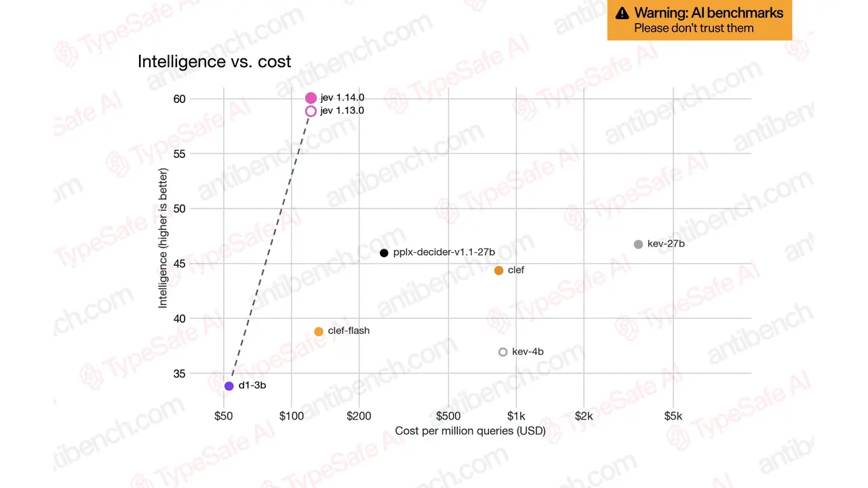This screenshot has width=868, height=488.
Task: Click the 'pplx-decider-v1.1-27b' label text
Action: coord(444,252)
